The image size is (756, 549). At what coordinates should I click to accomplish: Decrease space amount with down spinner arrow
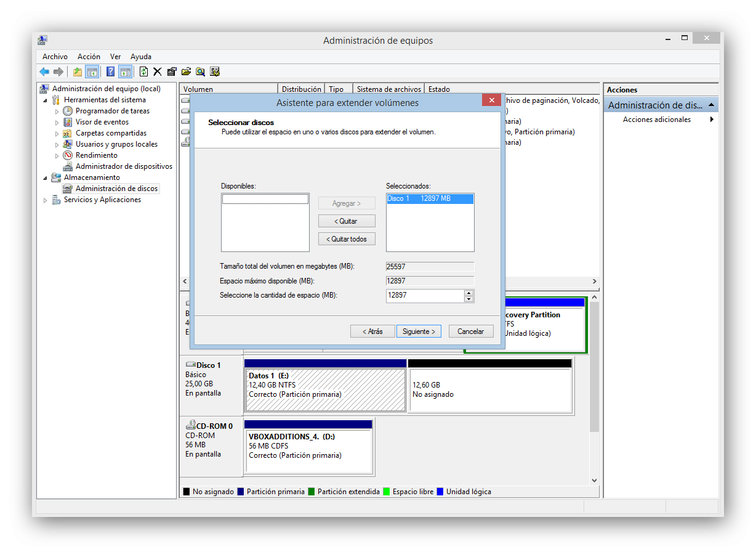(x=469, y=299)
